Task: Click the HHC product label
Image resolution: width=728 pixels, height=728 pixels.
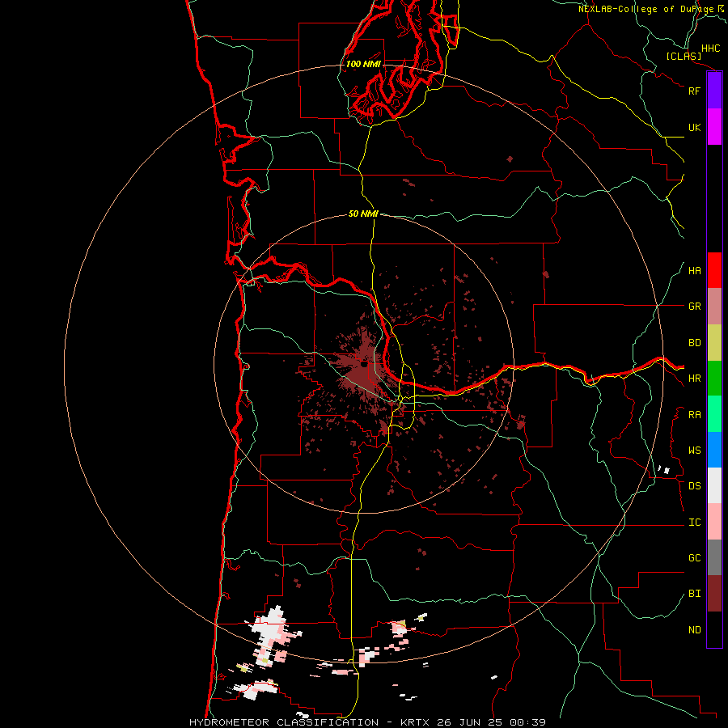Action: click(x=711, y=49)
